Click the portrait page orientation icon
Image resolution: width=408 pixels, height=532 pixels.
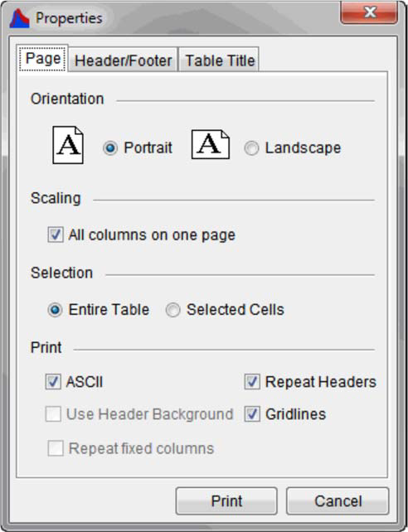click(68, 145)
